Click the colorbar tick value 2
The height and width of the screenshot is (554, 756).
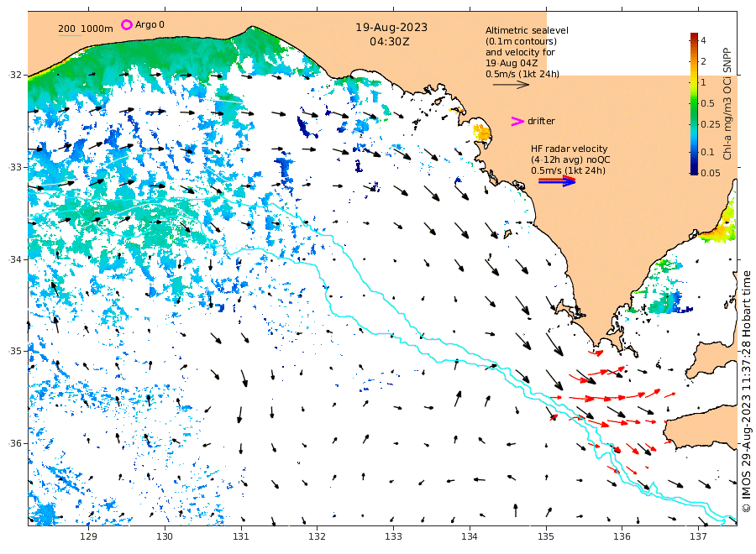coord(703,61)
